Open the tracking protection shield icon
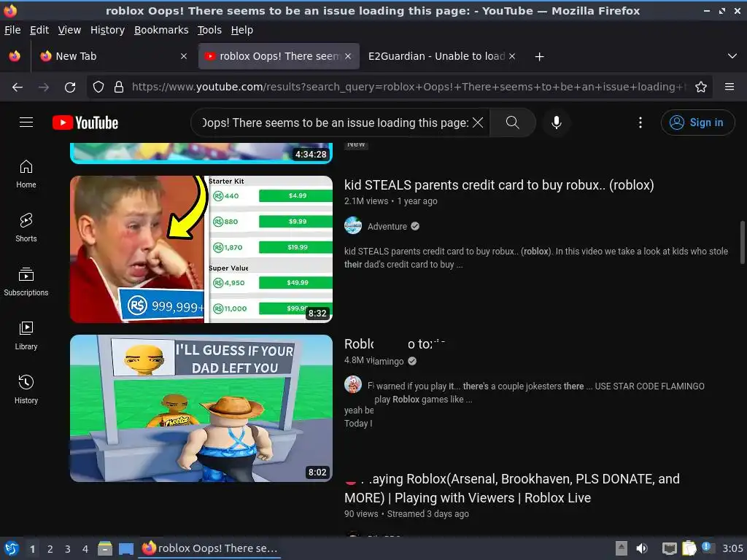Viewport: 747px width, 560px height. (98, 87)
